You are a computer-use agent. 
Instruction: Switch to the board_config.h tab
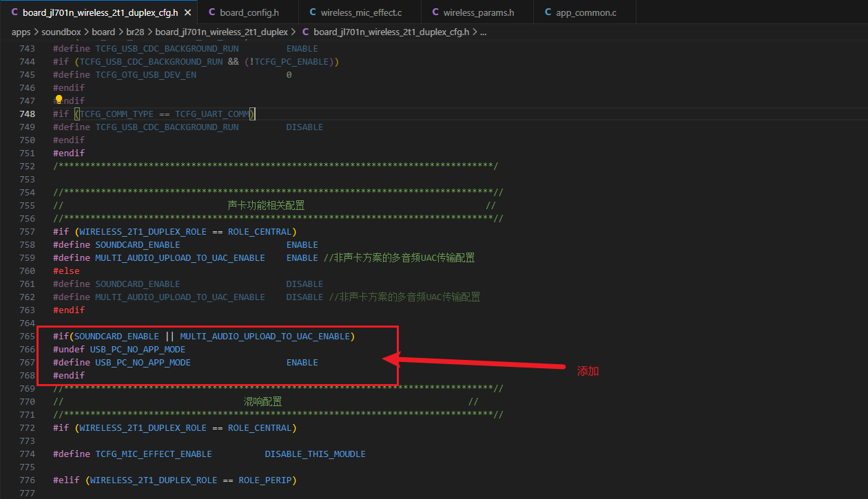pyautogui.click(x=249, y=12)
